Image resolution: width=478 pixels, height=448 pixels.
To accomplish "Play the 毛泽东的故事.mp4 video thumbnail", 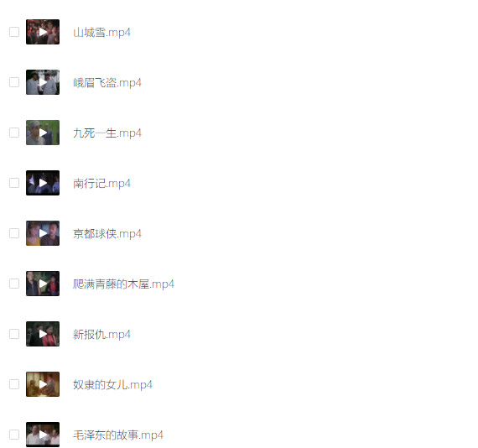I will 43,435.
